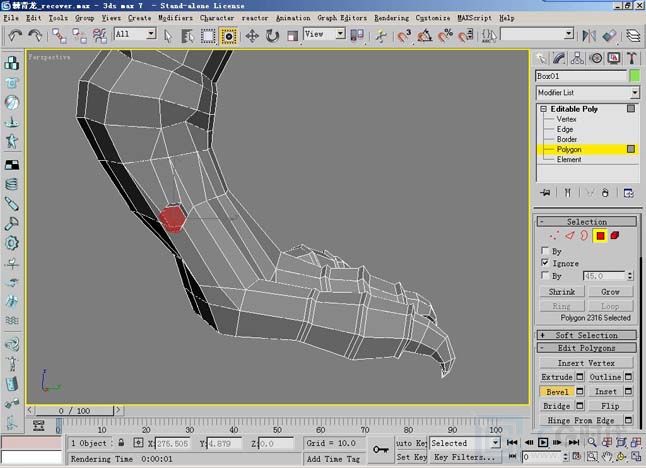Click the Insert Vertex button

586,363
